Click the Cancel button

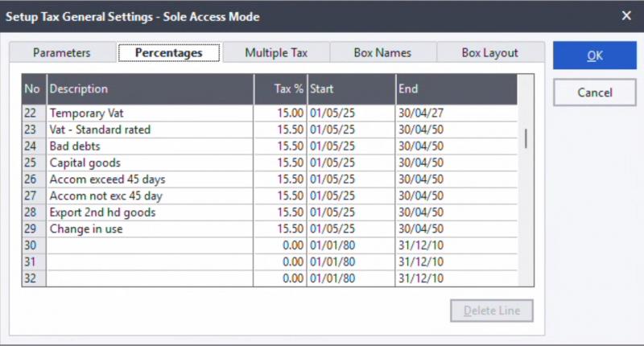(594, 93)
